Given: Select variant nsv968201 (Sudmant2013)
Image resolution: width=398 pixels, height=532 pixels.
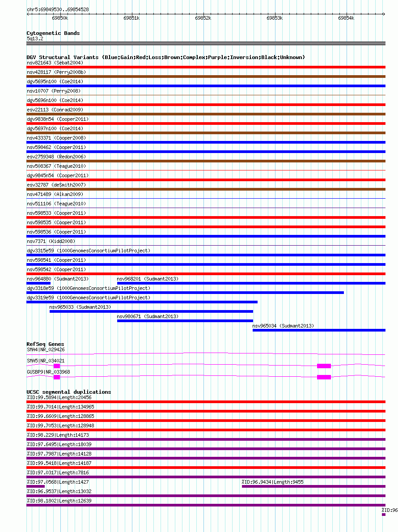Looking at the screenshot, I should click(148, 279).
